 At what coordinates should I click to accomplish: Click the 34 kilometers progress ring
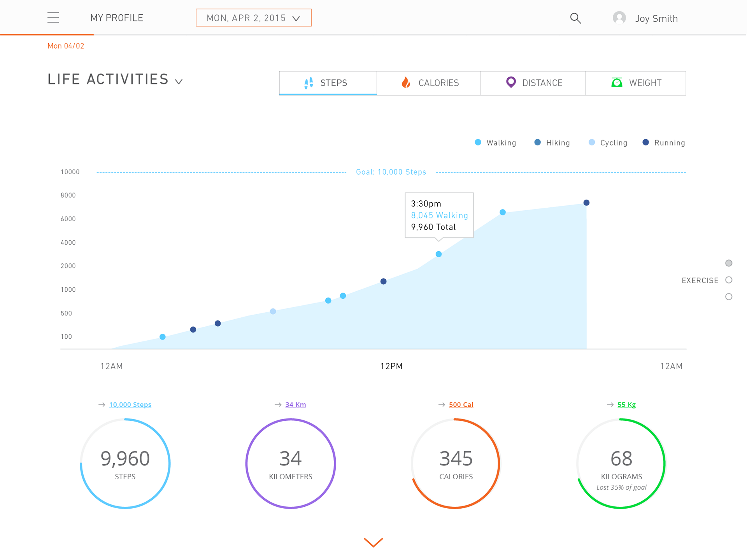(291, 464)
